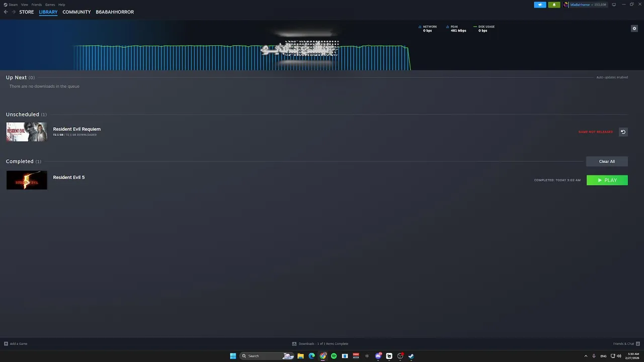Show hidden system tray icons

point(586,356)
